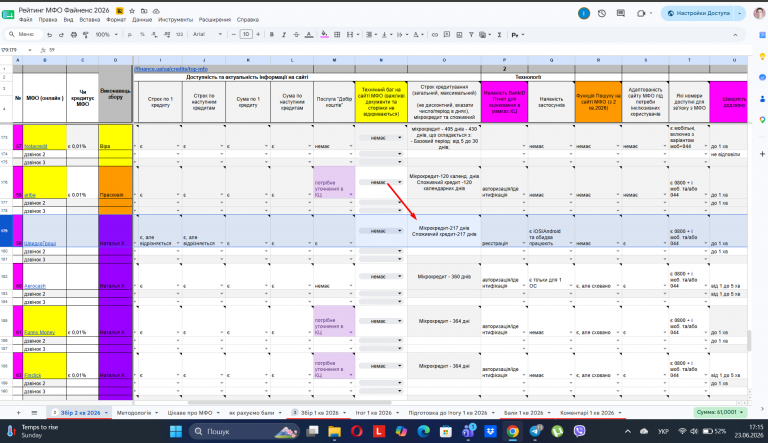Open the Funny Money link
The image size is (768, 443).
[x=40, y=333]
